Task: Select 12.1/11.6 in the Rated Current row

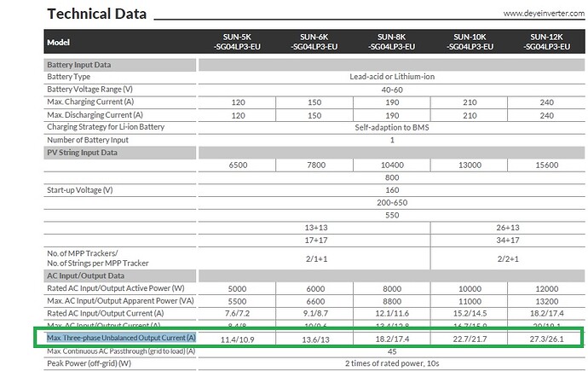Action: pyautogui.click(x=392, y=314)
